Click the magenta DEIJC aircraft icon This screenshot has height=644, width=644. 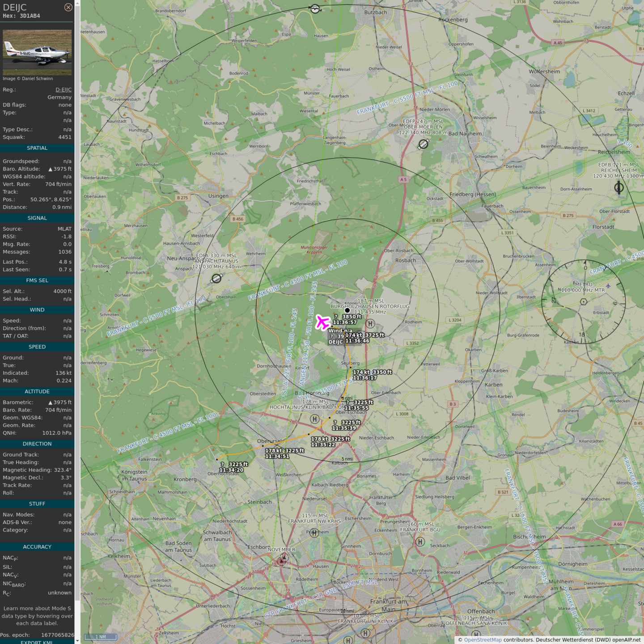coord(322,322)
